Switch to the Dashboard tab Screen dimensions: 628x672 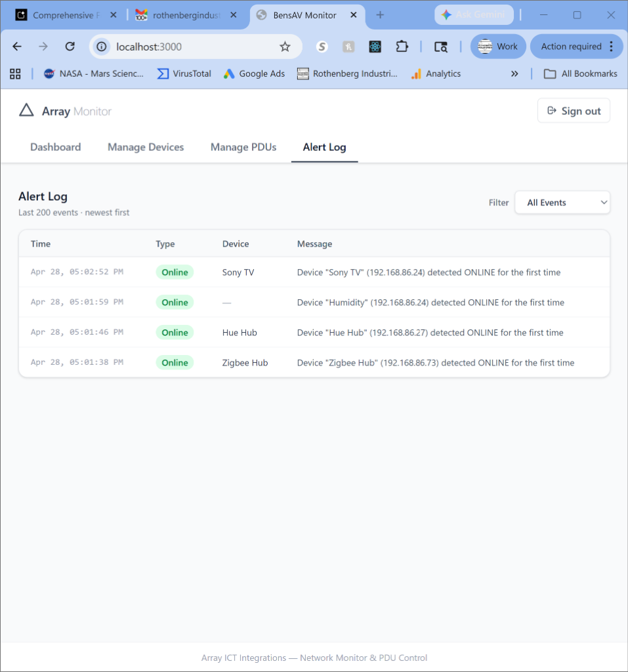(55, 147)
